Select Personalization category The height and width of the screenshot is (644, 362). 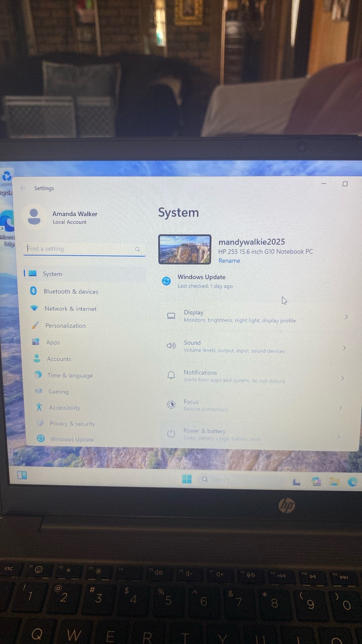click(x=86, y=325)
